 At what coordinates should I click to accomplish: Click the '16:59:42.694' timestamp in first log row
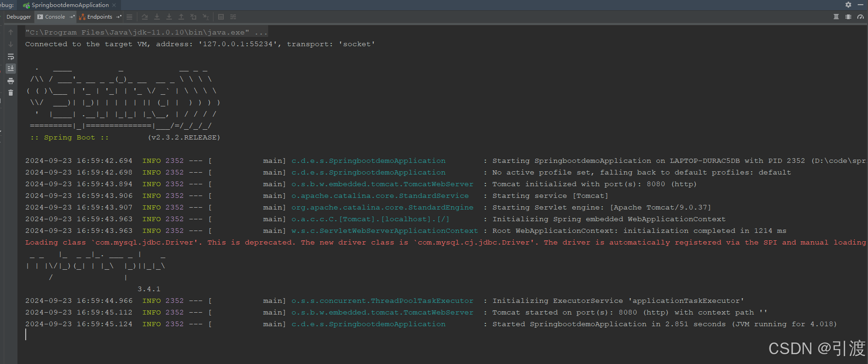point(105,161)
